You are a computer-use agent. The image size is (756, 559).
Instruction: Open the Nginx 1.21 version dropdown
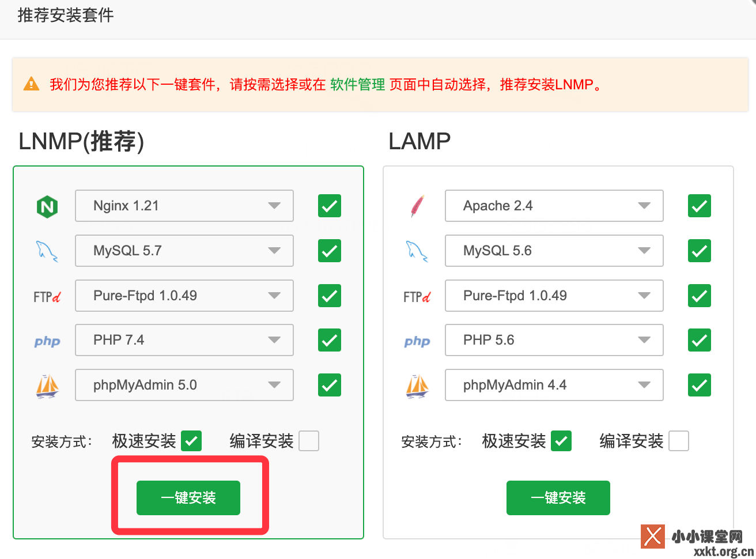(184, 206)
